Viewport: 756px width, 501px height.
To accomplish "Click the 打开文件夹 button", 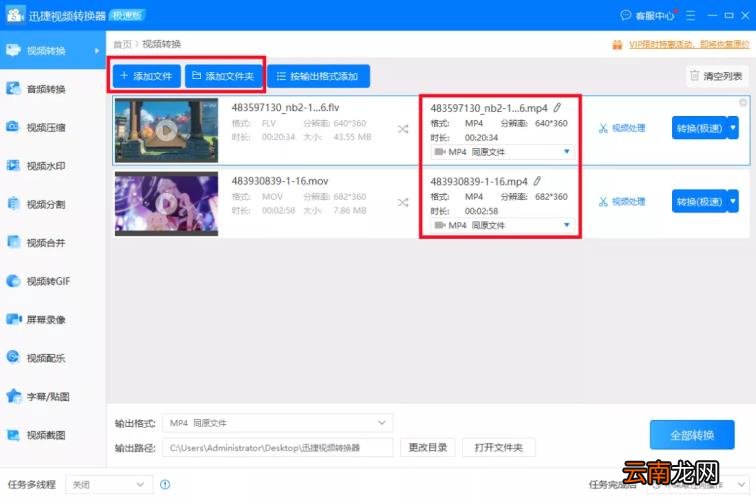I will click(x=499, y=447).
